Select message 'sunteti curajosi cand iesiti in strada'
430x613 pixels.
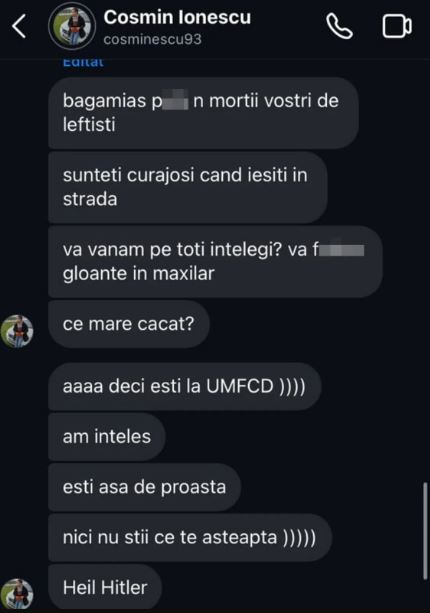tap(188, 187)
